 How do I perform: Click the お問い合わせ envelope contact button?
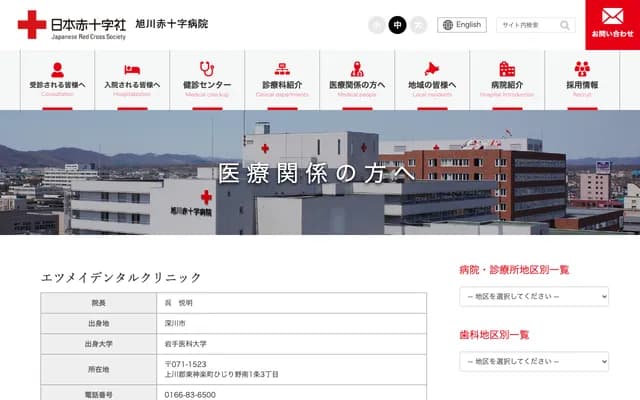click(612, 24)
